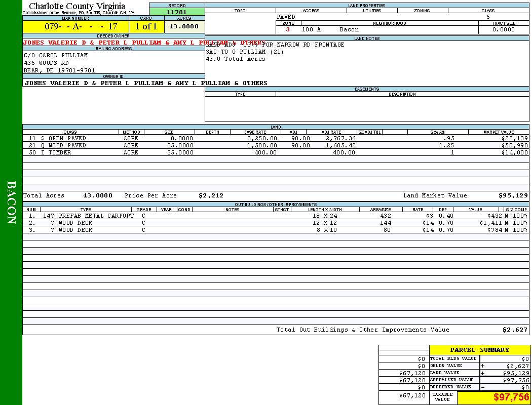Click the green BACON sidebar strip
Viewport: 532px width, 405px height.
pos(11,202)
